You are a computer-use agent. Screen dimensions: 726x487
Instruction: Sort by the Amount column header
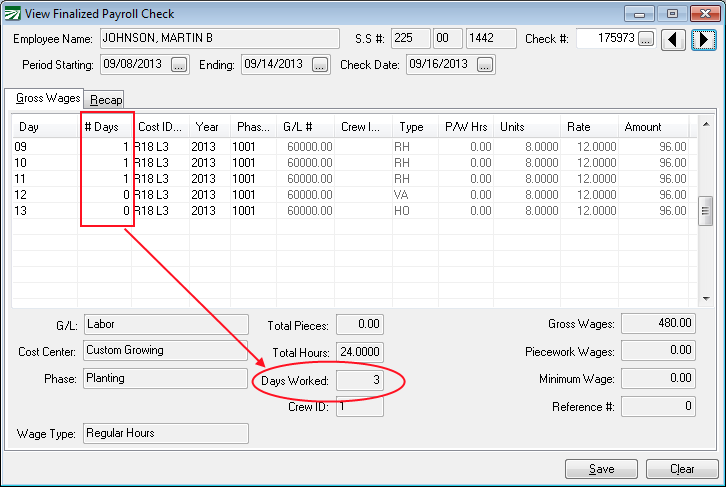click(643, 128)
